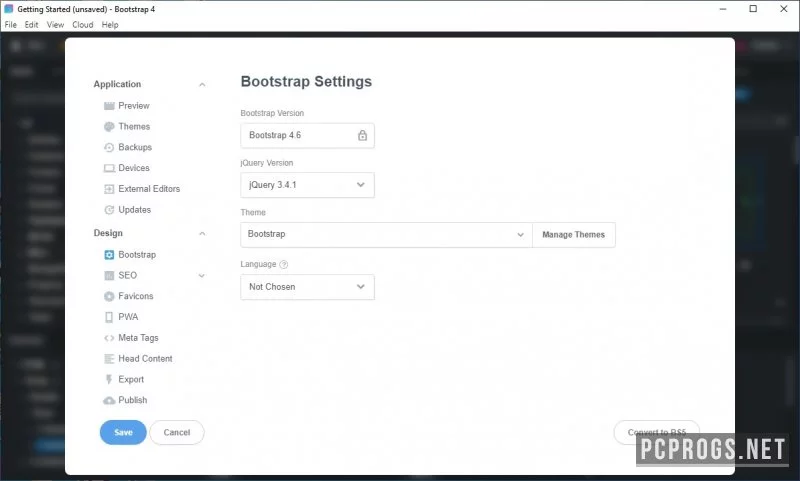Select the SEO design item
Screen dimensions: 800x481
128,275
